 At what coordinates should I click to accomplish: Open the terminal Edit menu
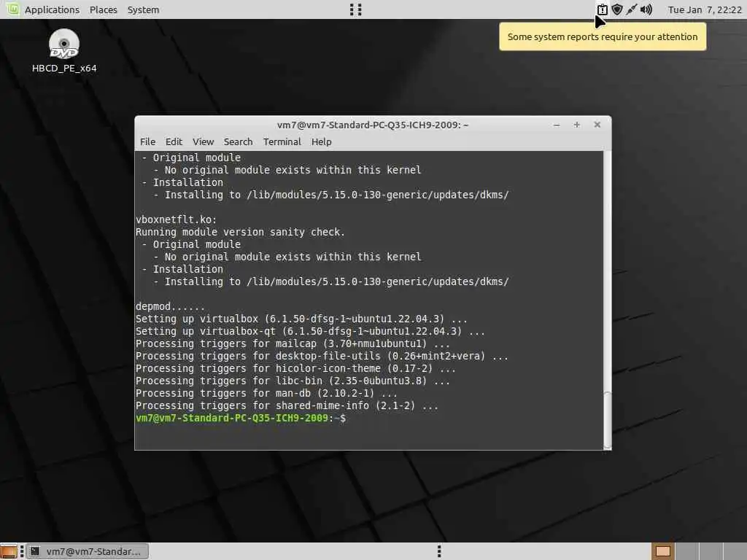tap(174, 142)
